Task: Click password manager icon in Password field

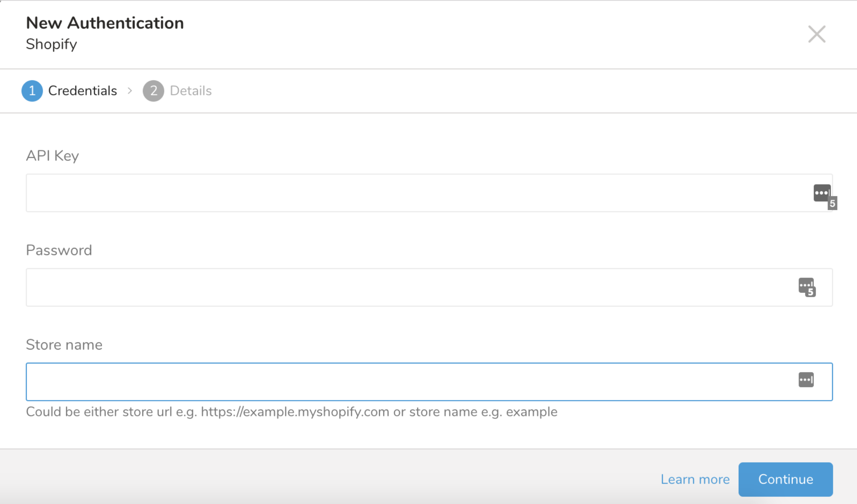Action: 806,287
